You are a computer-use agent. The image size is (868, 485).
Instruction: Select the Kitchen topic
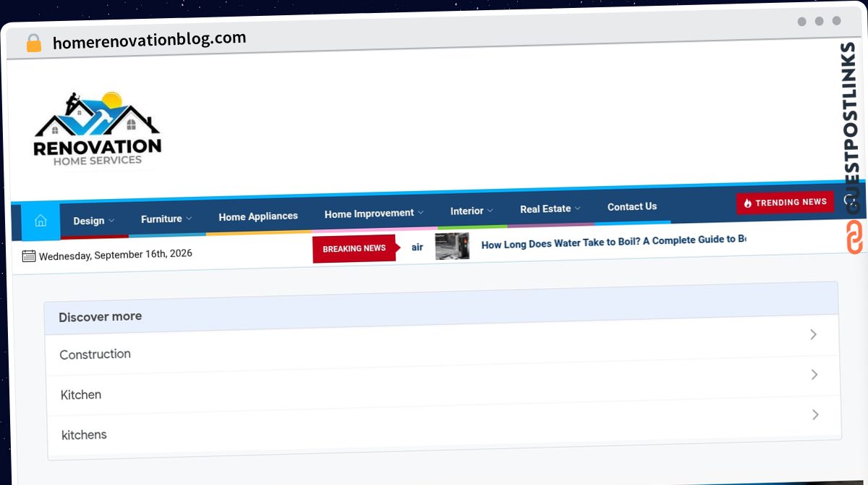(81, 395)
